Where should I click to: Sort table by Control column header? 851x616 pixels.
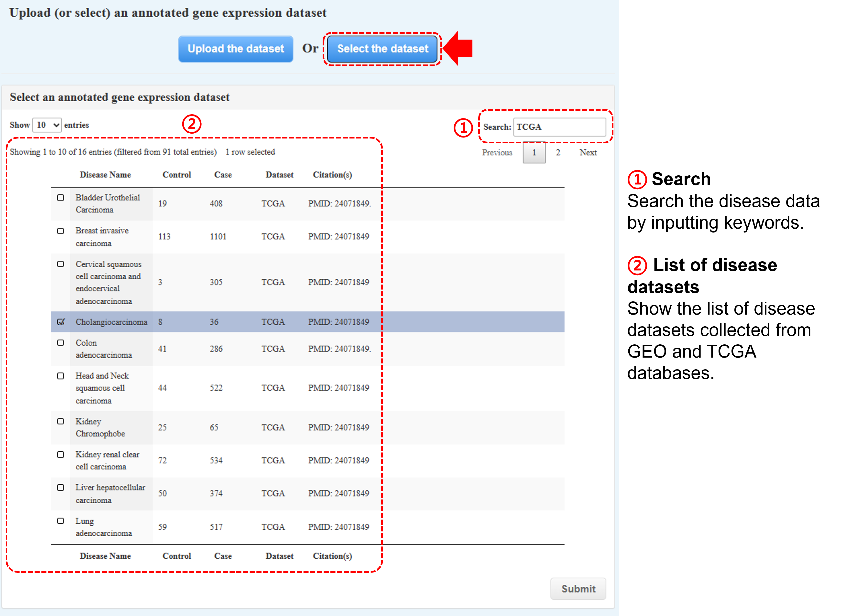tap(177, 175)
